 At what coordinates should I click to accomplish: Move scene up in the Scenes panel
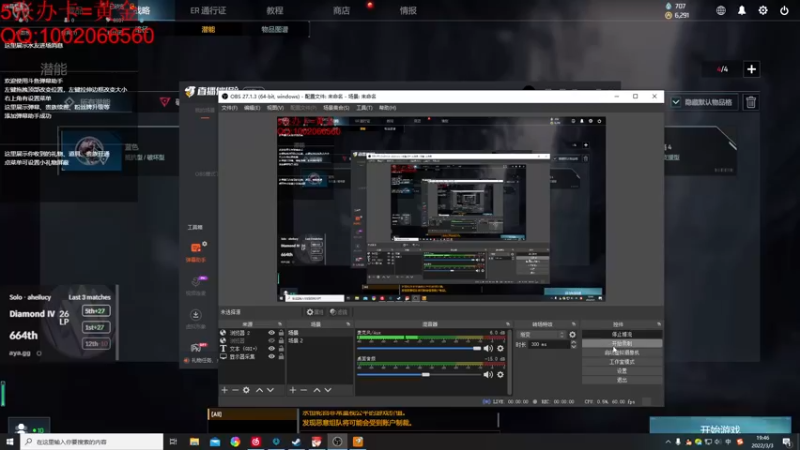click(x=317, y=390)
